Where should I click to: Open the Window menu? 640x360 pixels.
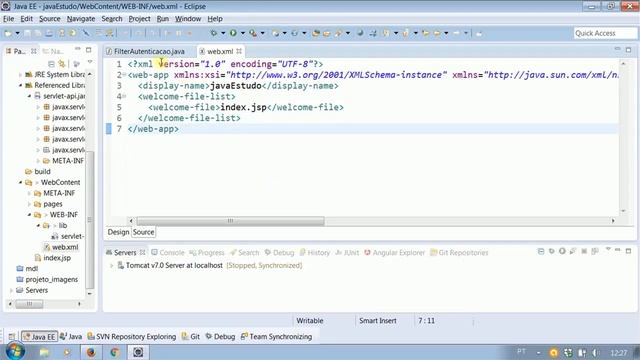[188, 19]
